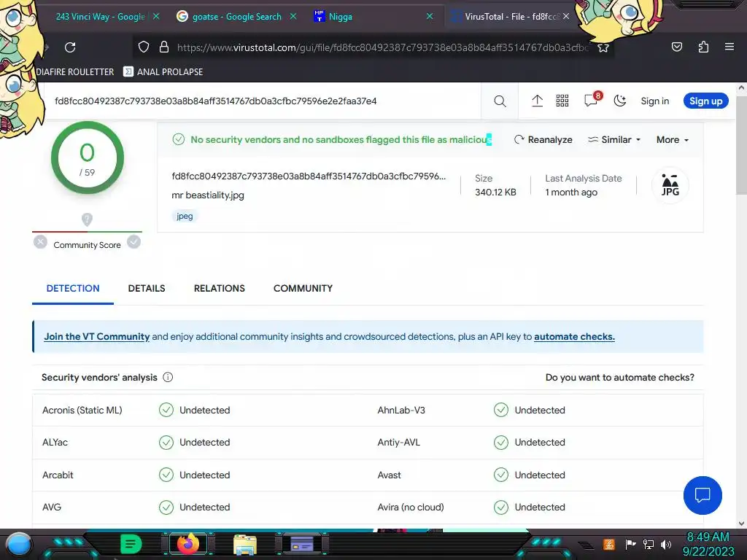The width and height of the screenshot is (747, 560).
Task: Open the DIAFIRE ROULETTER bookmark
Action: tap(75, 72)
